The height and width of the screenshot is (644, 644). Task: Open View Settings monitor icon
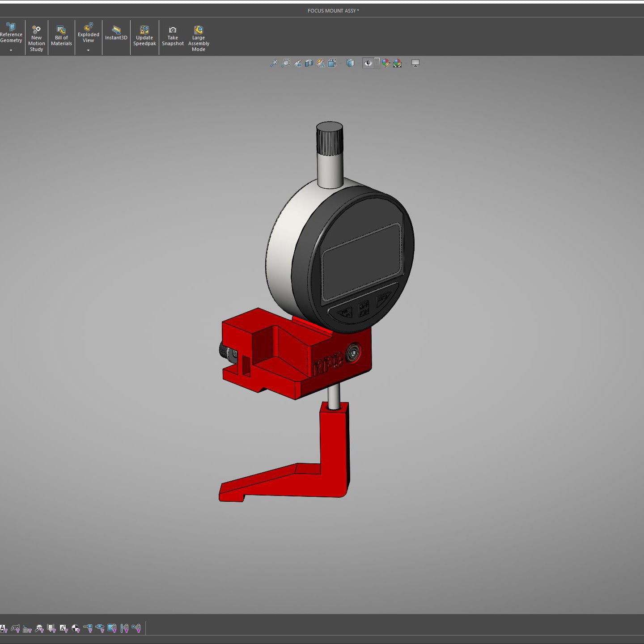click(415, 63)
